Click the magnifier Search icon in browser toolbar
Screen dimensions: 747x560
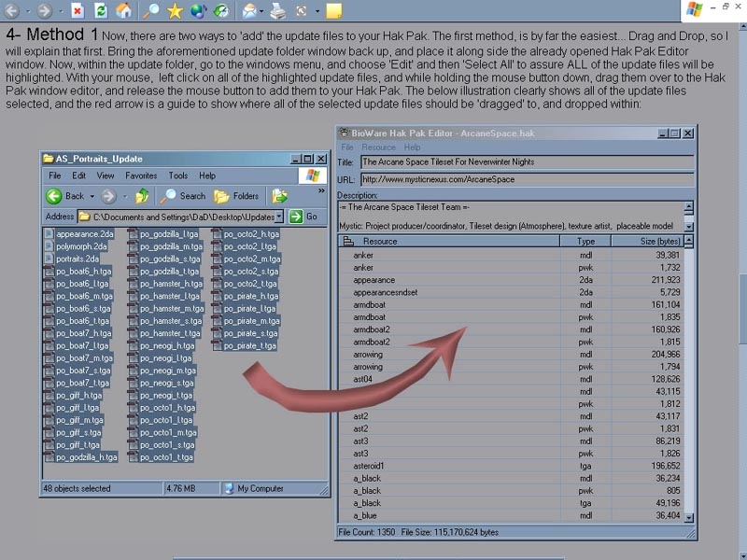[150, 11]
